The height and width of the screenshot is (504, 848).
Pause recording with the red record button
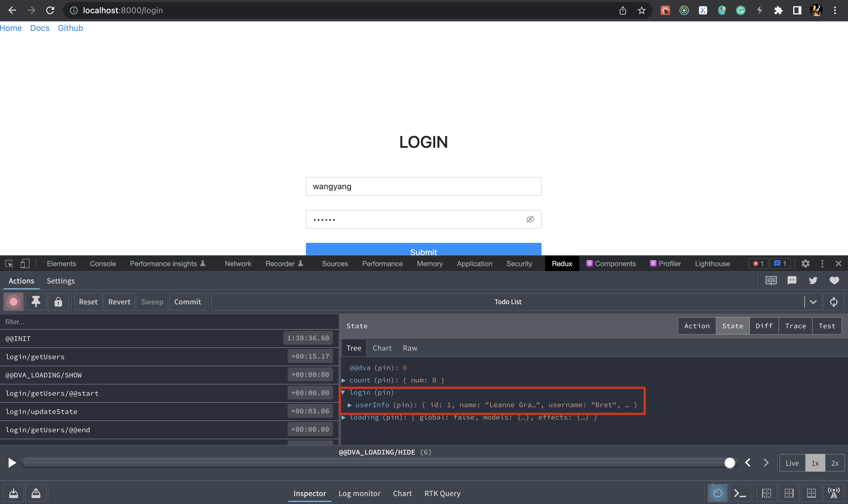(14, 301)
